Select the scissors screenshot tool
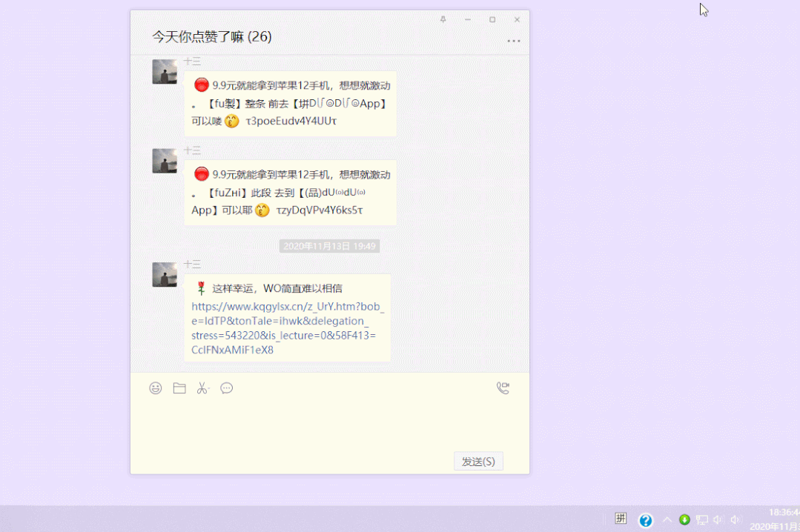This screenshot has height=532, width=800. (x=202, y=388)
